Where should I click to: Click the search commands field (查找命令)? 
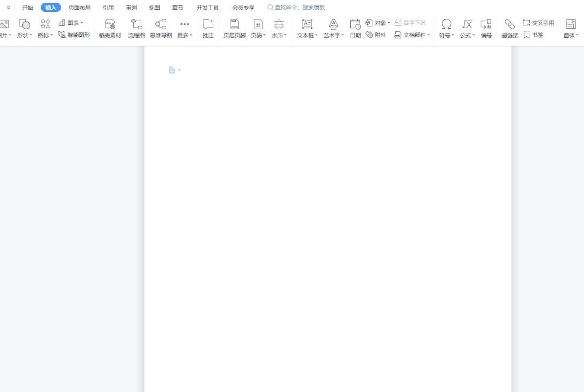point(297,8)
